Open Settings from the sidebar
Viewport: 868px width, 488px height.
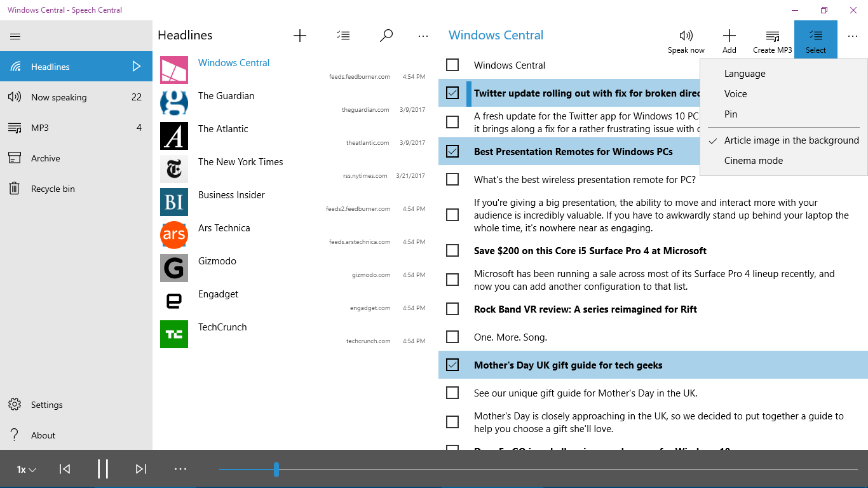pyautogui.click(x=76, y=405)
